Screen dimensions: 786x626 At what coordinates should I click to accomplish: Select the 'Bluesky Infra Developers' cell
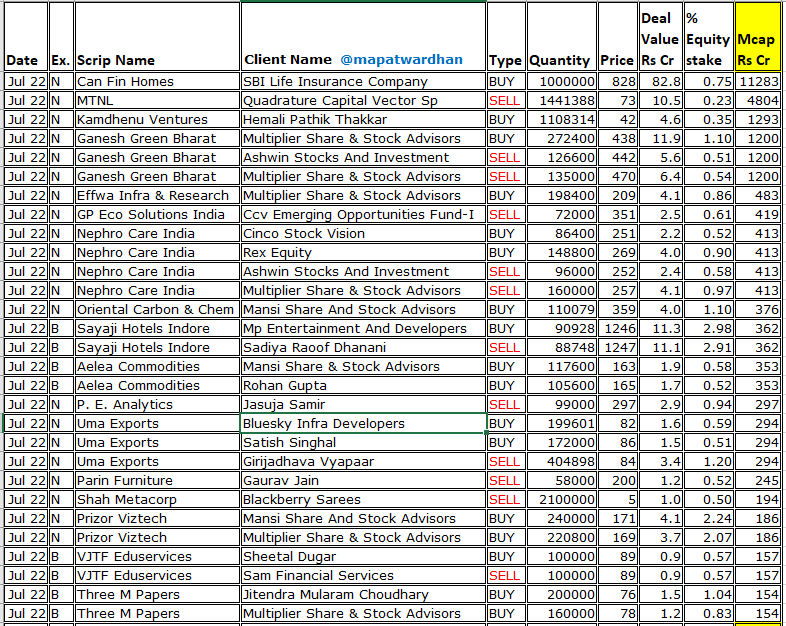coord(363,424)
